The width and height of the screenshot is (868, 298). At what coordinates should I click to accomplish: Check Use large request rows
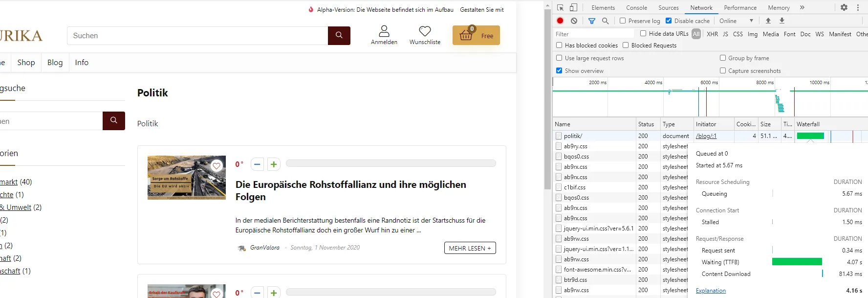point(559,58)
